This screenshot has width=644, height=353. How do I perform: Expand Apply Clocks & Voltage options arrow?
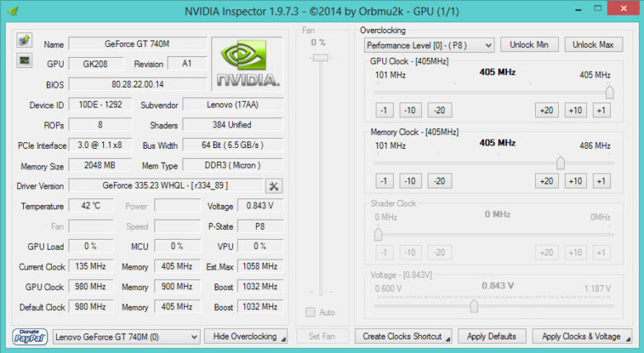coord(628,340)
